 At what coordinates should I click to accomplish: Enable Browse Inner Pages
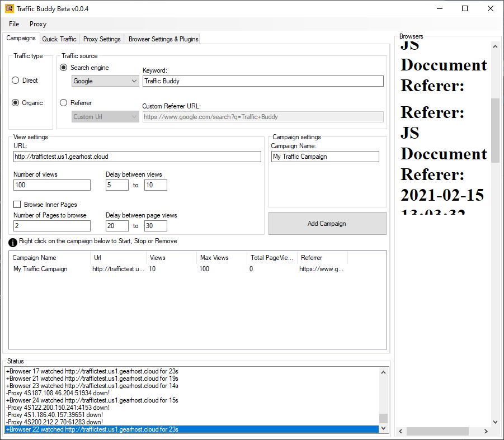pos(17,204)
